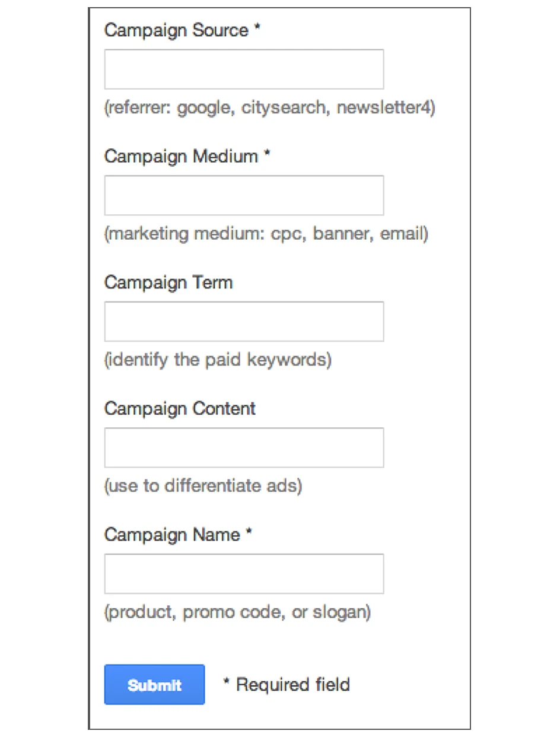Select the "Campaign Term" label
560x737 pixels.
(168, 282)
